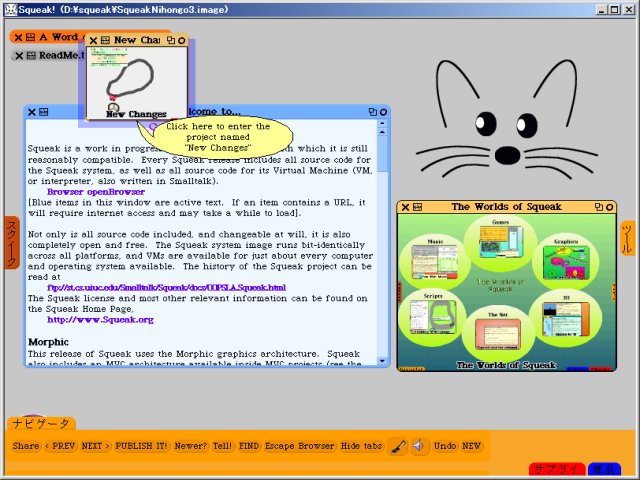This screenshot has height=480, width=640.
Task: Click the Squeak icon in the title bar
Action: point(11,9)
